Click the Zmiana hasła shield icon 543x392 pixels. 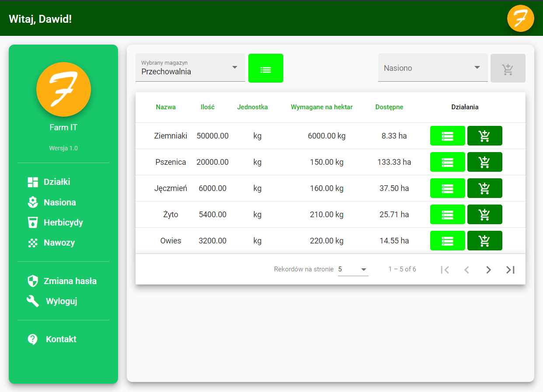click(x=33, y=281)
